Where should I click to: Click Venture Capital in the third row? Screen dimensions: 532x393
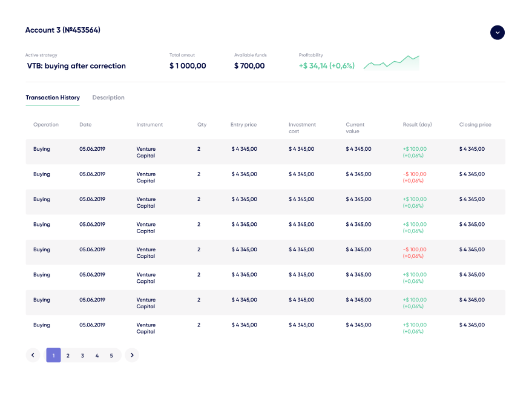(146, 203)
